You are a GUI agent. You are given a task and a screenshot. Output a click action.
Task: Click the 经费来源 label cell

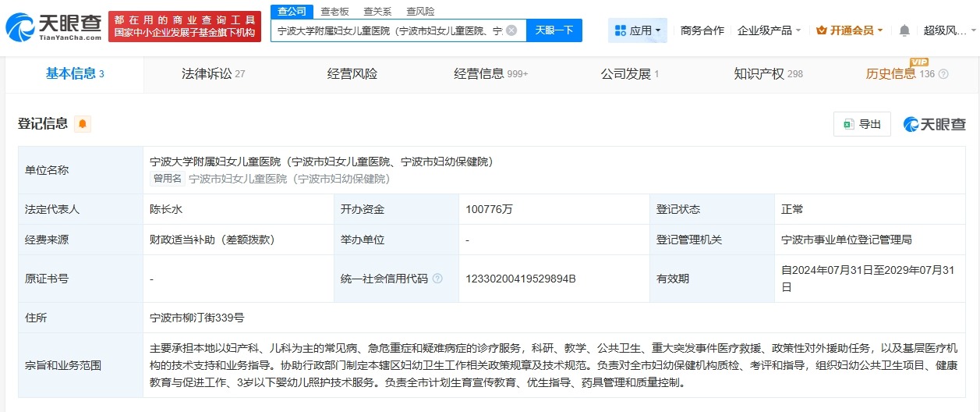coord(81,240)
